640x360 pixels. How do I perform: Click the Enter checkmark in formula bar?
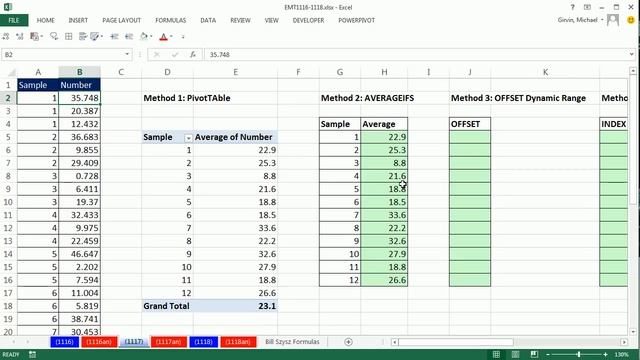[x=175, y=54]
